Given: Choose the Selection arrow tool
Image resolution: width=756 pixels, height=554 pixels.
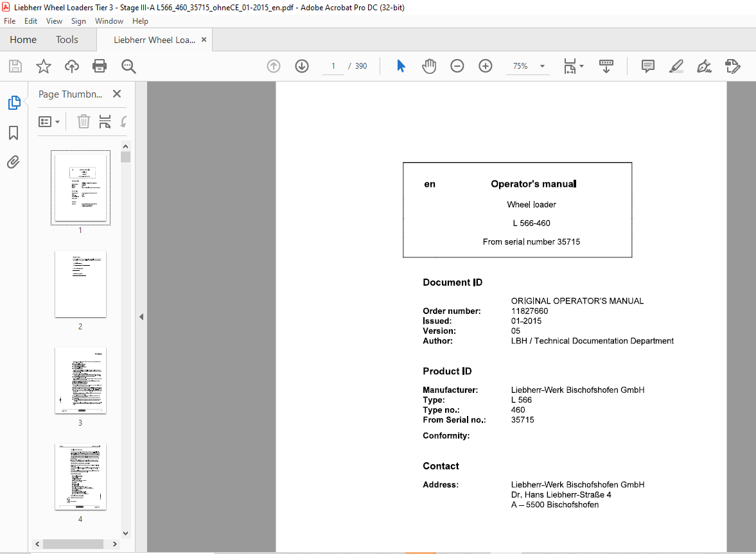Looking at the screenshot, I should tap(401, 66).
